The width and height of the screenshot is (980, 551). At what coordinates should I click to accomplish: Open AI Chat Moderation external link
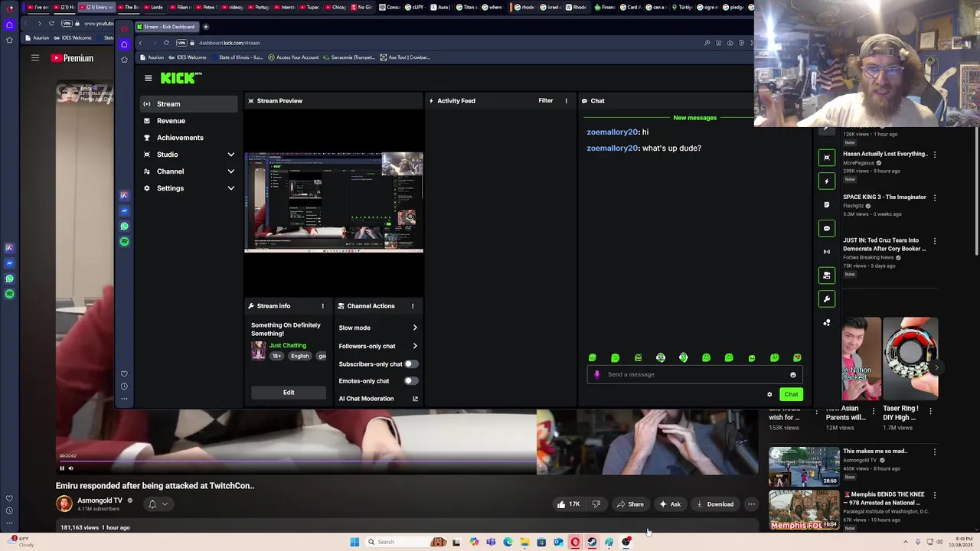[x=415, y=399]
